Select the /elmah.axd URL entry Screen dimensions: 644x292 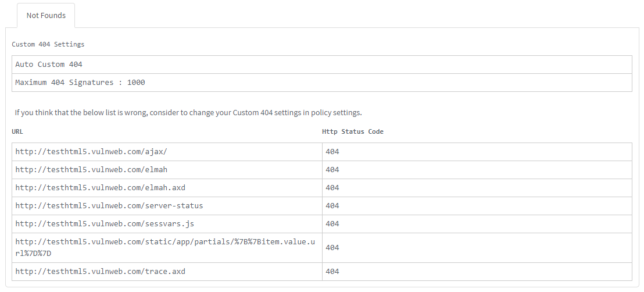tap(100, 188)
